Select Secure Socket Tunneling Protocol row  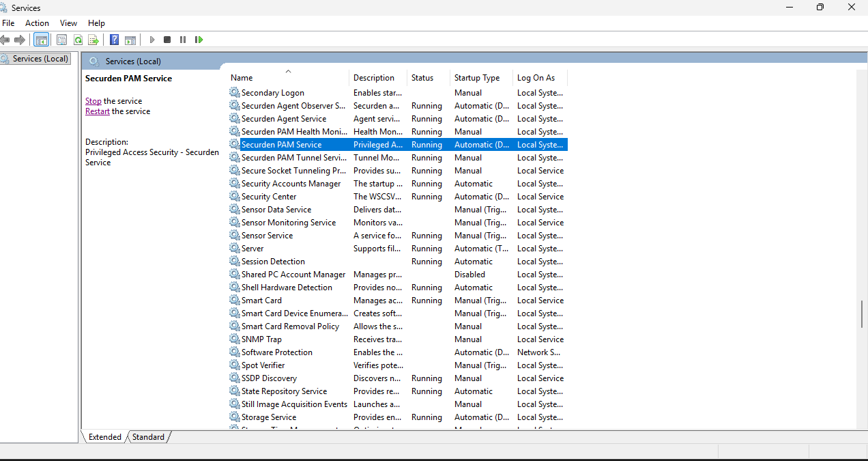(398, 170)
